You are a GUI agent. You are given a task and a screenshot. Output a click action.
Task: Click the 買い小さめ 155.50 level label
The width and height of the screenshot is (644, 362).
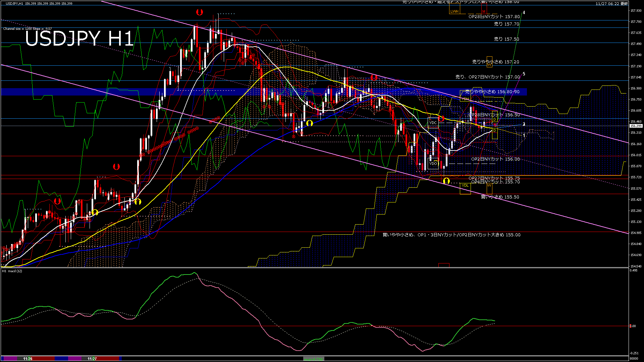pos(500,197)
